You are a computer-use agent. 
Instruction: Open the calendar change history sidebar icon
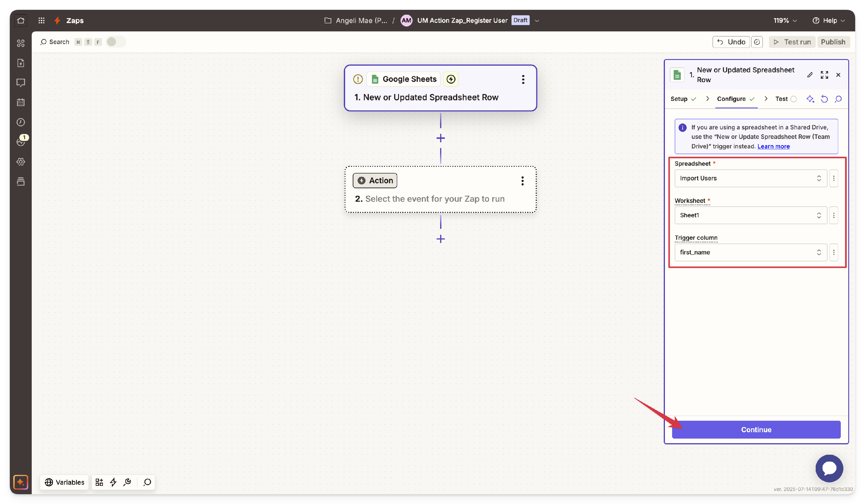(20, 102)
